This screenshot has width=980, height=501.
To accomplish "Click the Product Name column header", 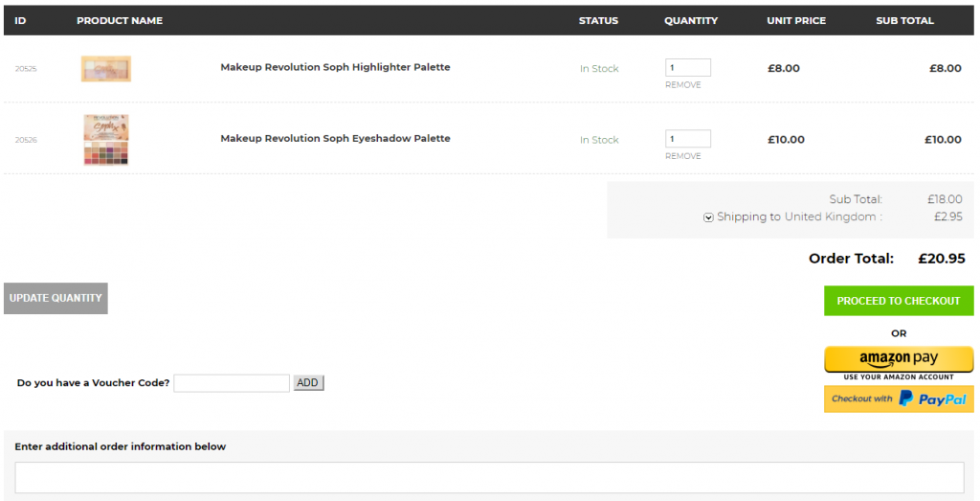I will tap(120, 21).
